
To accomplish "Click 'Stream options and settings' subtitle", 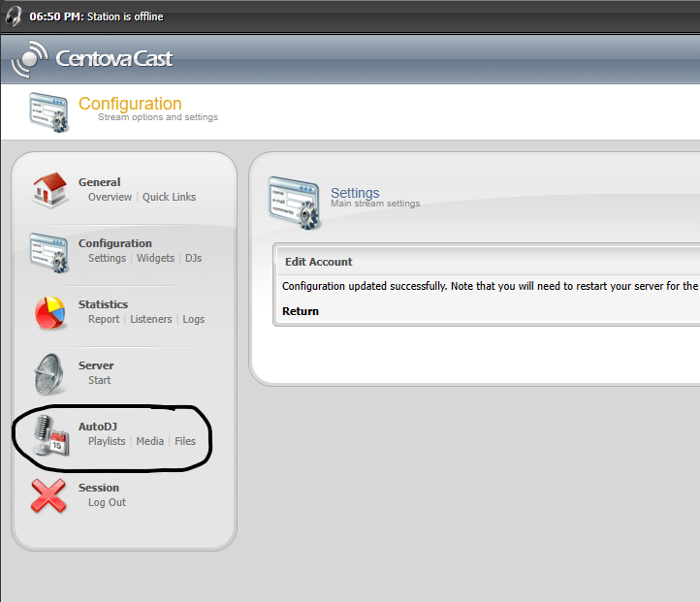I will coord(158,117).
